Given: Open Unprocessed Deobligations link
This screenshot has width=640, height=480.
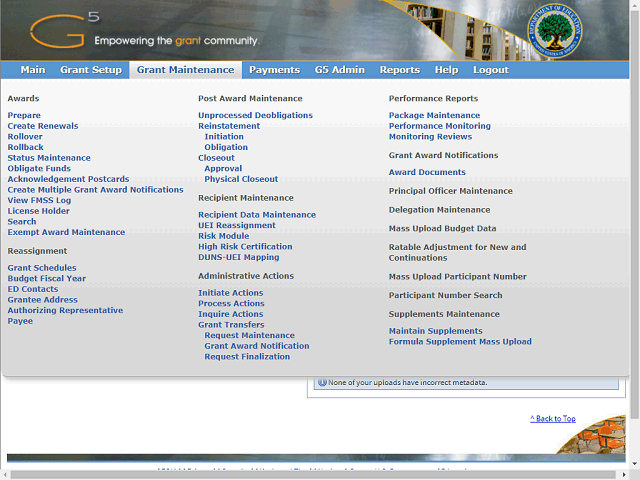Looking at the screenshot, I should [256, 115].
